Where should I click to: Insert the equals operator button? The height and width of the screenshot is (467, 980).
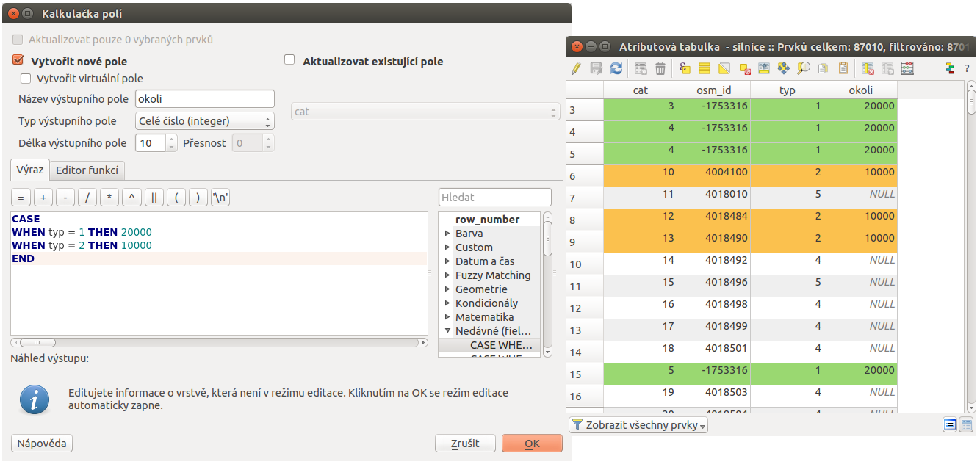coord(21,198)
